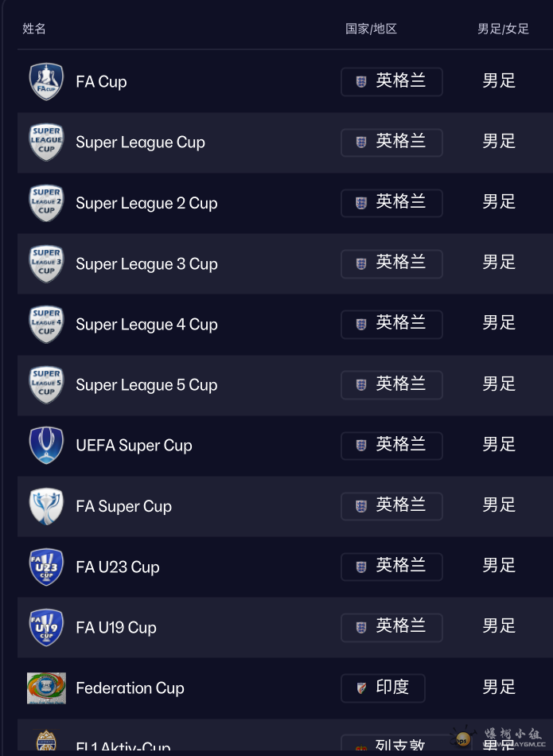Sort by the 国家/地区 column header
Image resolution: width=553 pixels, height=756 pixels.
pos(371,29)
